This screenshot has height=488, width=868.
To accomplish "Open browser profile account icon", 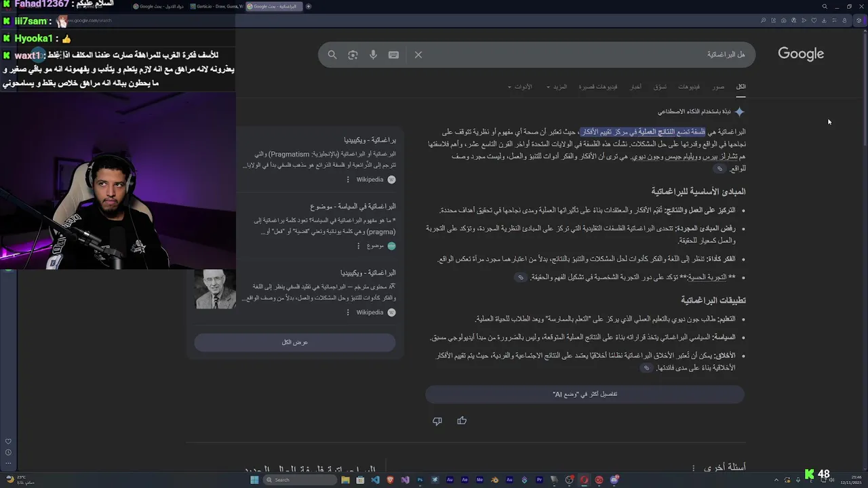I will [844, 20].
